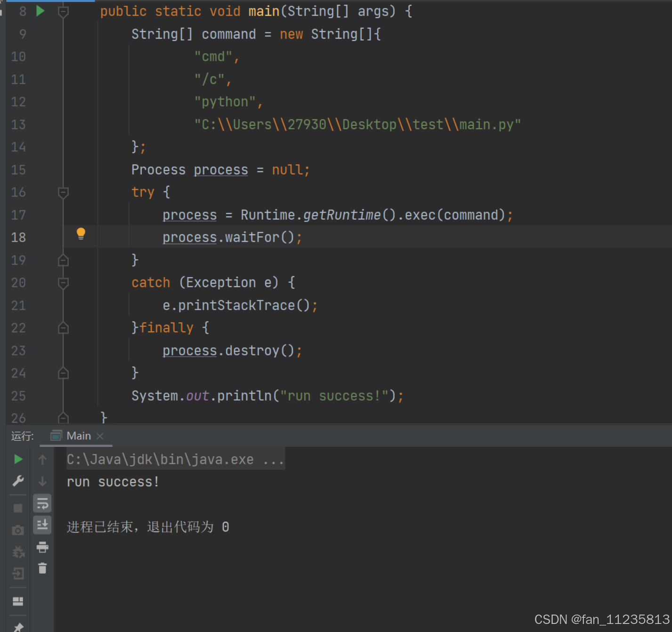Clear console output using trash icon
Image resolution: width=672 pixels, height=632 pixels.
pyautogui.click(x=42, y=568)
